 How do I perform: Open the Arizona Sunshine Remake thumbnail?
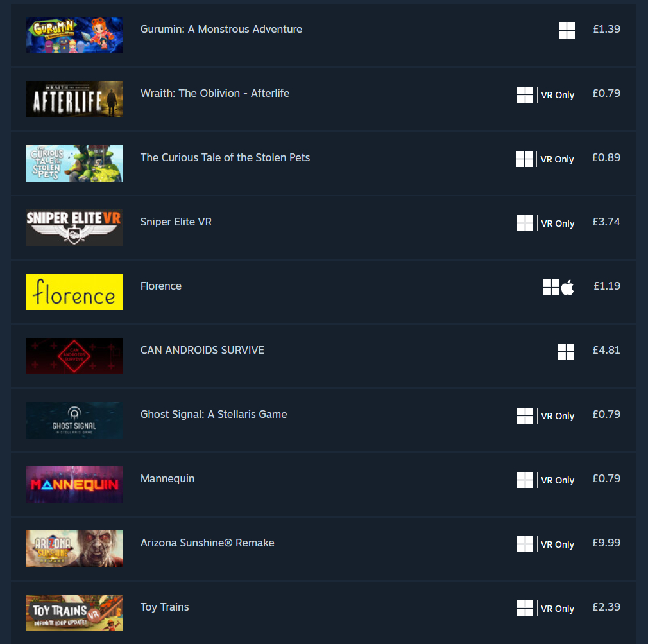point(74,548)
